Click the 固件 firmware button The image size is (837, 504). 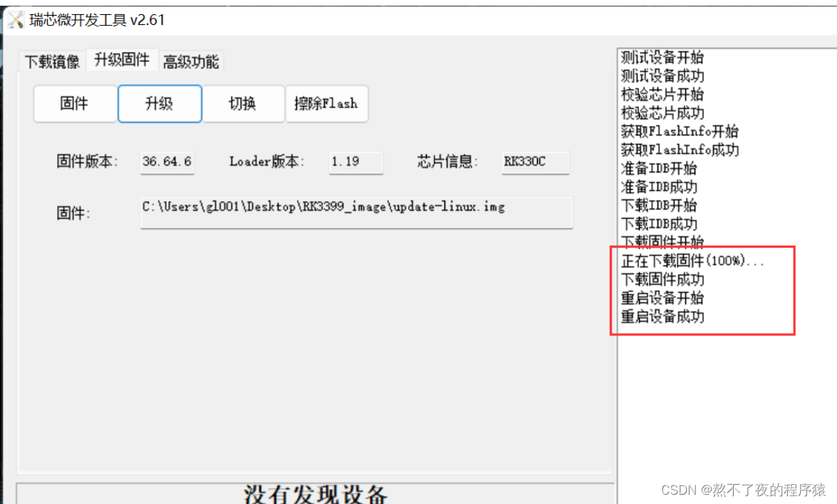[75, 103]
